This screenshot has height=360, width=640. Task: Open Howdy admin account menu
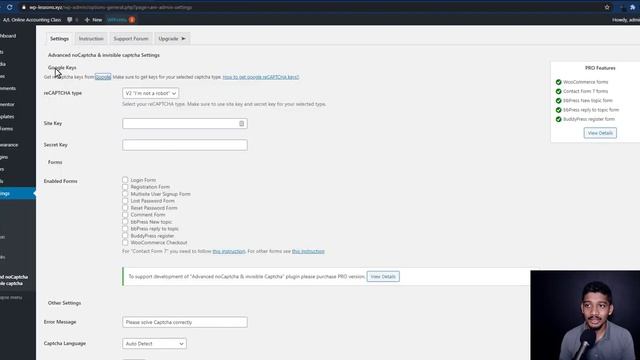[626, 20]
